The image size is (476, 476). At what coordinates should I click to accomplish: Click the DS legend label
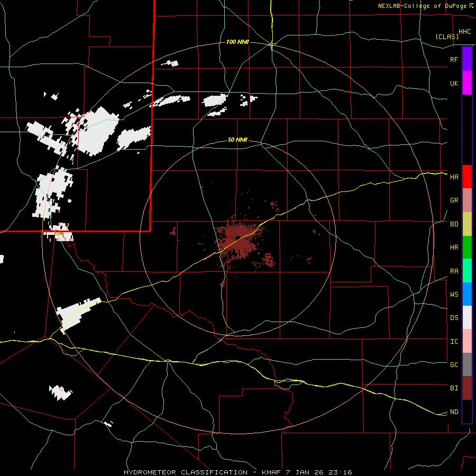[x=454, y=318]
